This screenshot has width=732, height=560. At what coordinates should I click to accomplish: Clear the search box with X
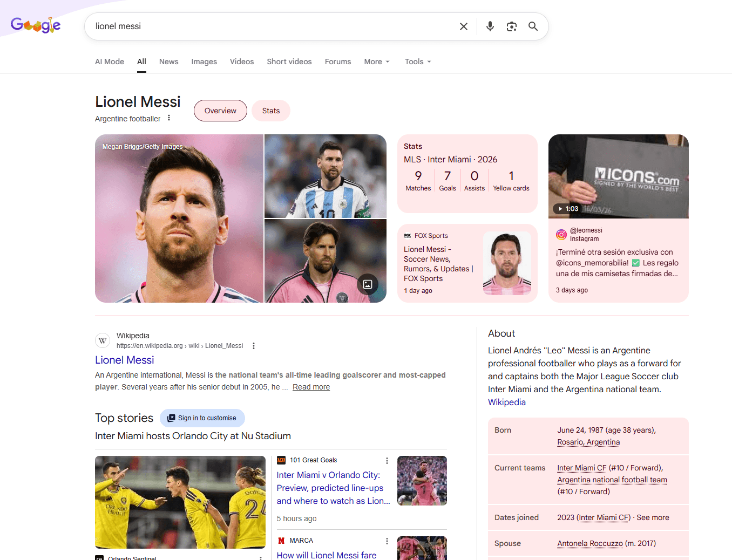tap(463, 26)
